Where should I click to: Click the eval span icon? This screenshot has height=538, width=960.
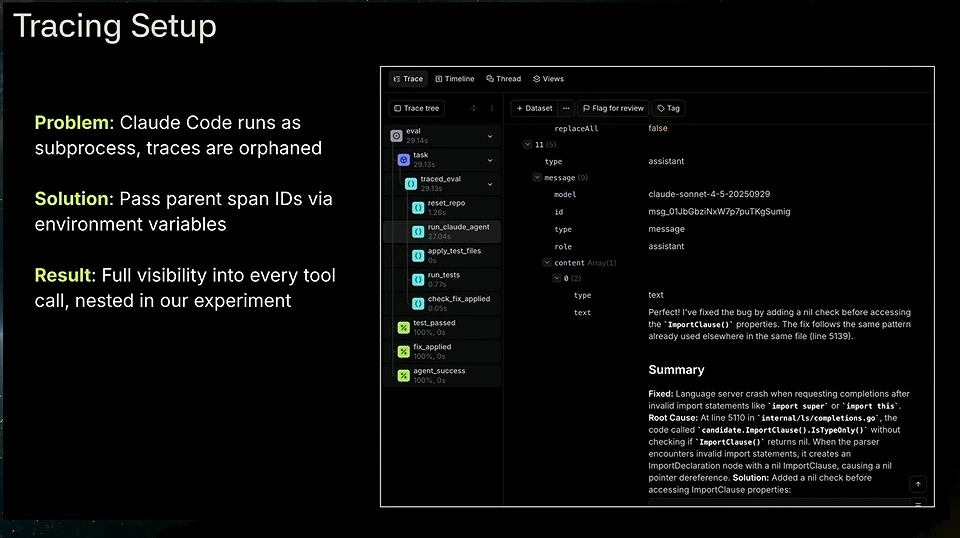point(396,136)
